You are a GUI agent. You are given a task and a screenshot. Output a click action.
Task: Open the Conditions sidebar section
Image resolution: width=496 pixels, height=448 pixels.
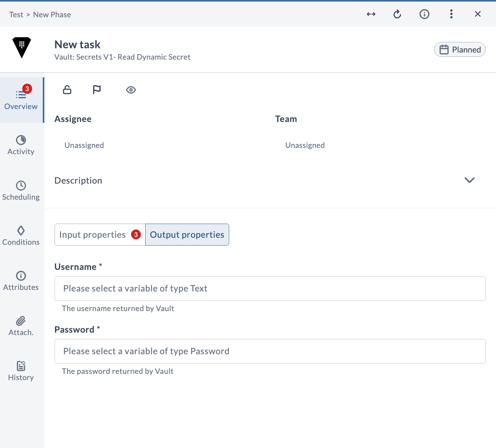[21, 236]
